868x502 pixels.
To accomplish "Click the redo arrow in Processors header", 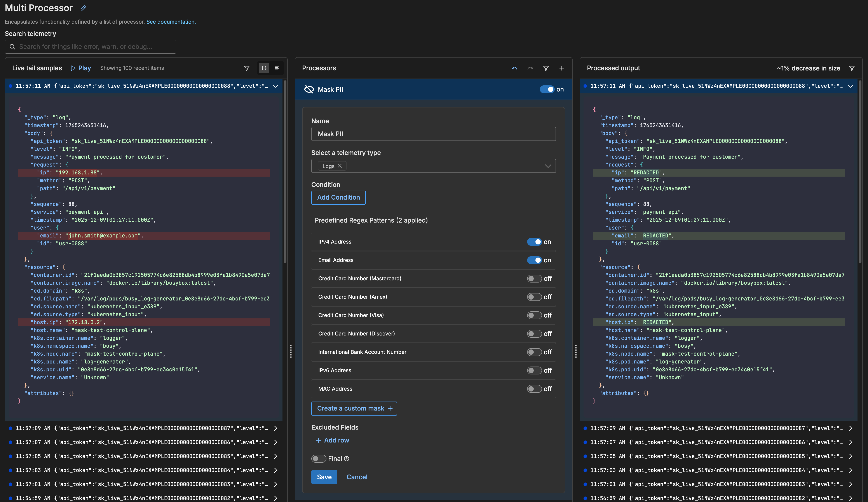I will 530,68.
